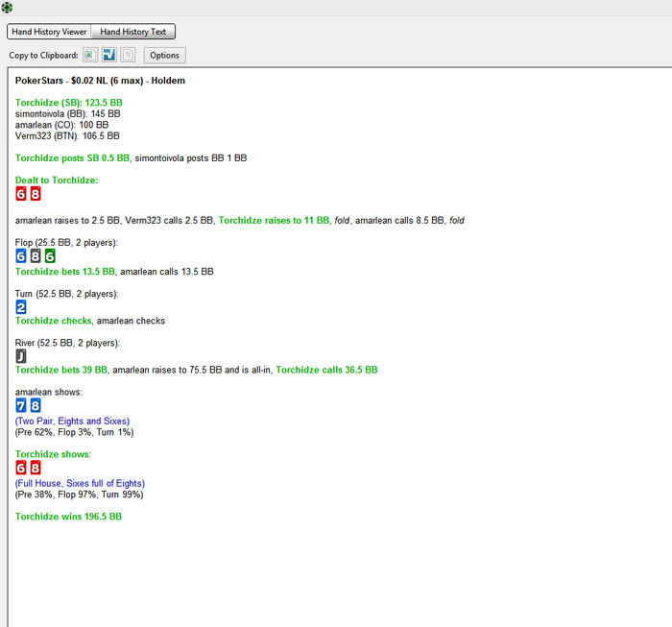The image size is (672, 627).
Task: Click the gray J river card
Action: tap(20, 355)
